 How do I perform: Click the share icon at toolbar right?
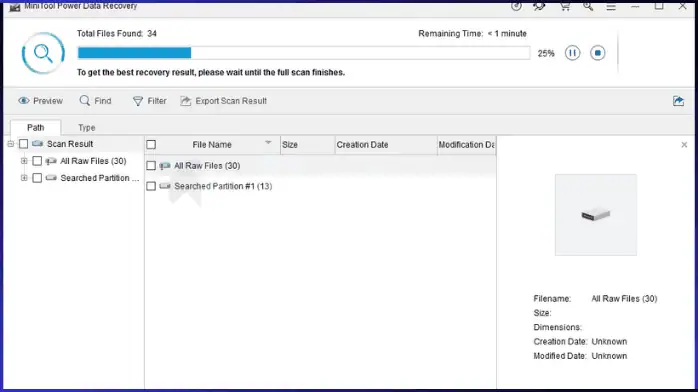(678, 101)
